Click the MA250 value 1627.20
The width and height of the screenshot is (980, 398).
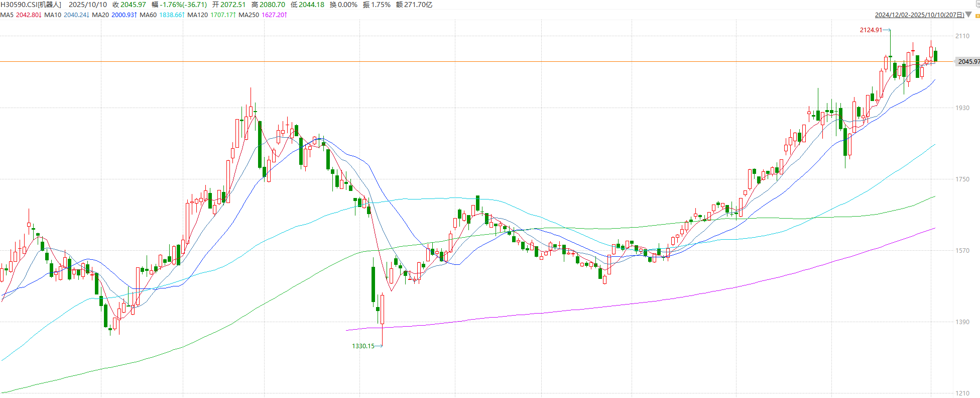point(274,15)
